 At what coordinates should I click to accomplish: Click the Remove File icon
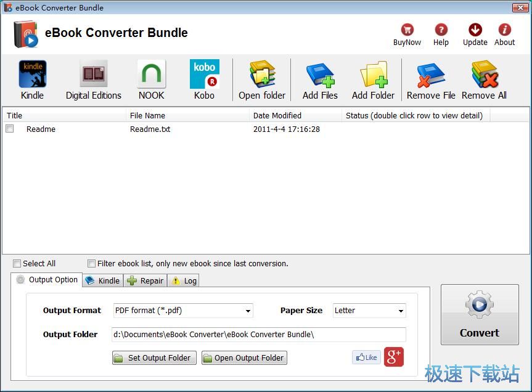(431, 75)
